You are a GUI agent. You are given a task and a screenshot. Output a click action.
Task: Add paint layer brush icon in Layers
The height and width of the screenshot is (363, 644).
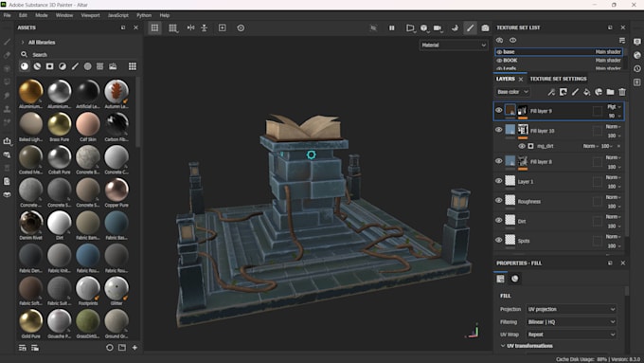[575, 92]
